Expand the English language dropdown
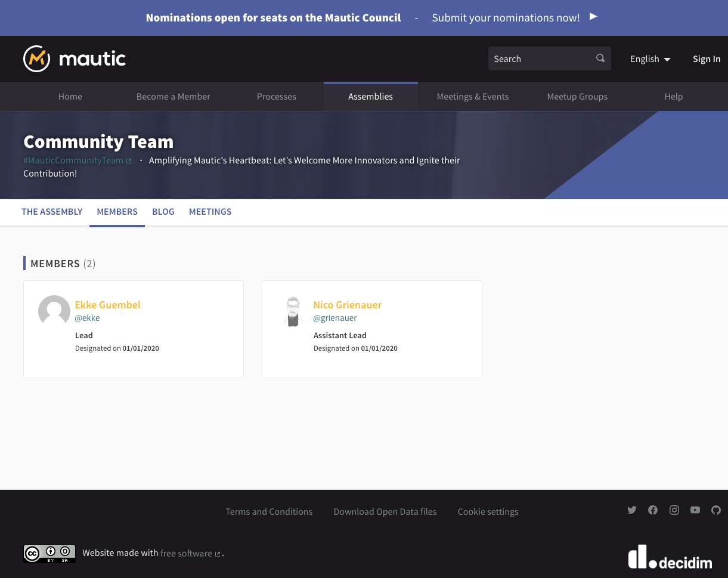 (x=650, y=59)
